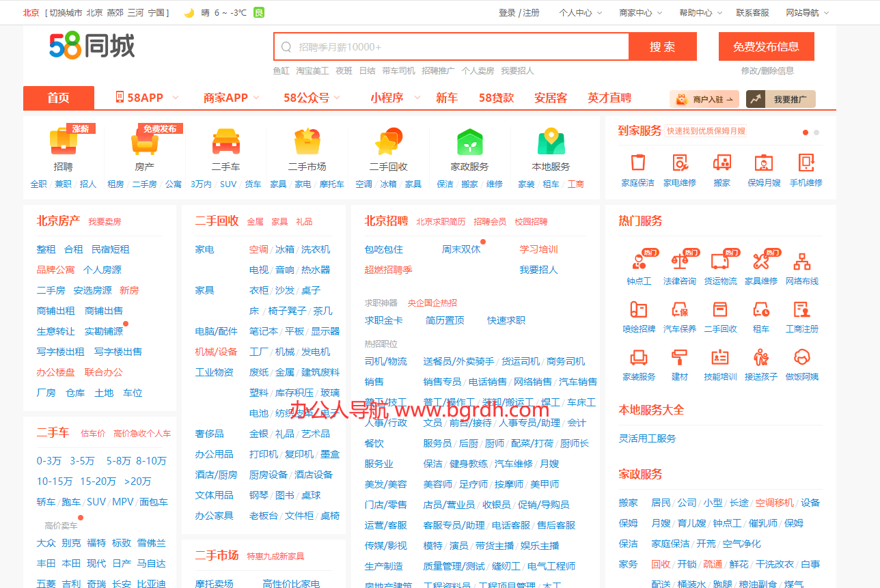Screen dimensions: 880x588
Task: Open the 网络布线 network icon
Action: [x=802, y=261]
